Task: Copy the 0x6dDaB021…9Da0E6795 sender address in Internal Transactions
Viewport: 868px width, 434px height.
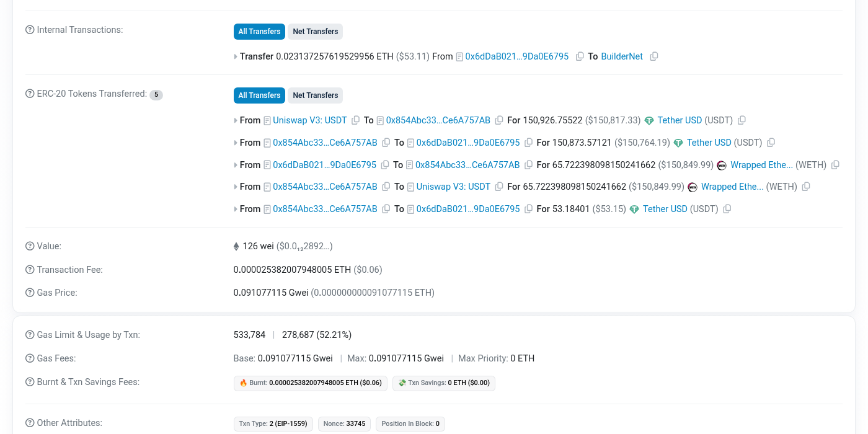Action: pyautogui.click(x=580, y=56)
